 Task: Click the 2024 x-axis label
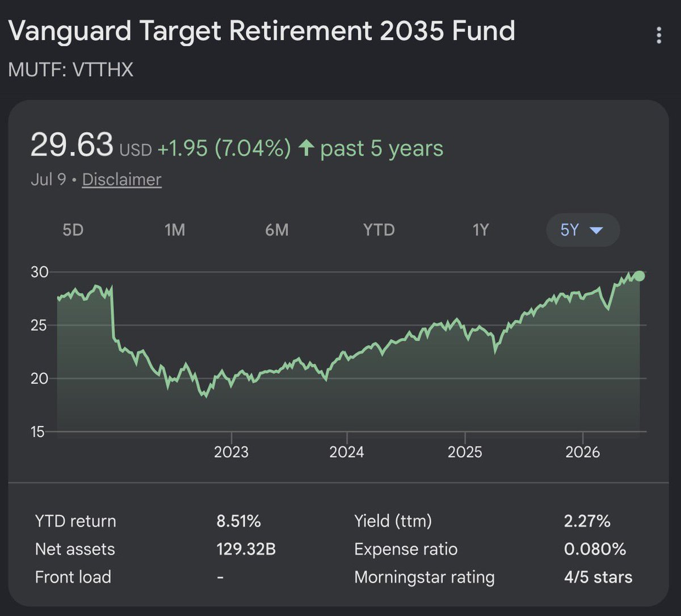pyautogui.click(x=347, y=452)
